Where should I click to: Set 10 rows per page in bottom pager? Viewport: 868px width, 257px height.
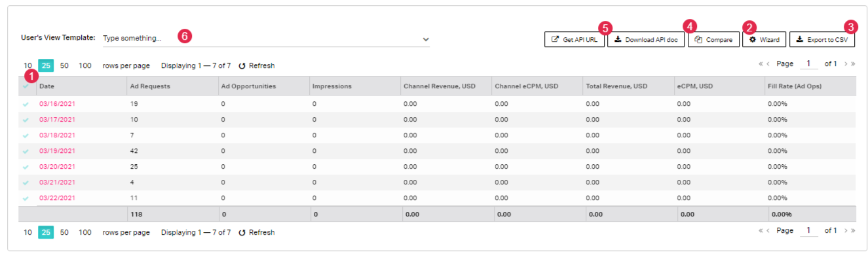pos(28,232)
